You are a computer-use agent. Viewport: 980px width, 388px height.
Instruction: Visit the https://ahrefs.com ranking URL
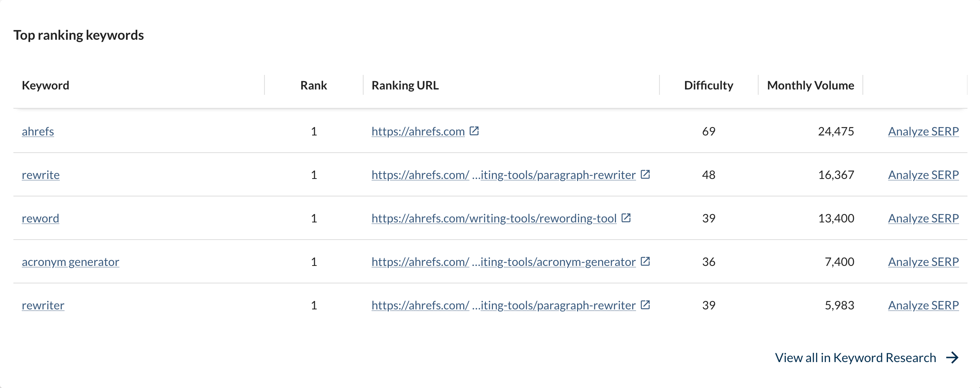tap(418, 131)
